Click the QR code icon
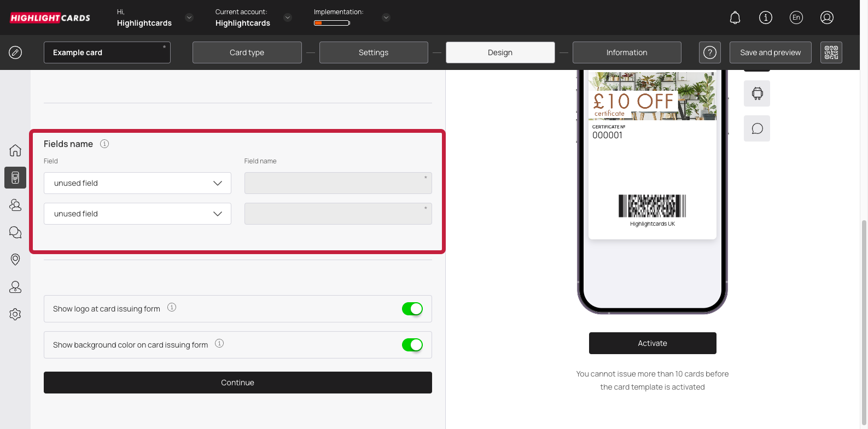The width and height of the screenshot is (868, 429). click(831, 52)
